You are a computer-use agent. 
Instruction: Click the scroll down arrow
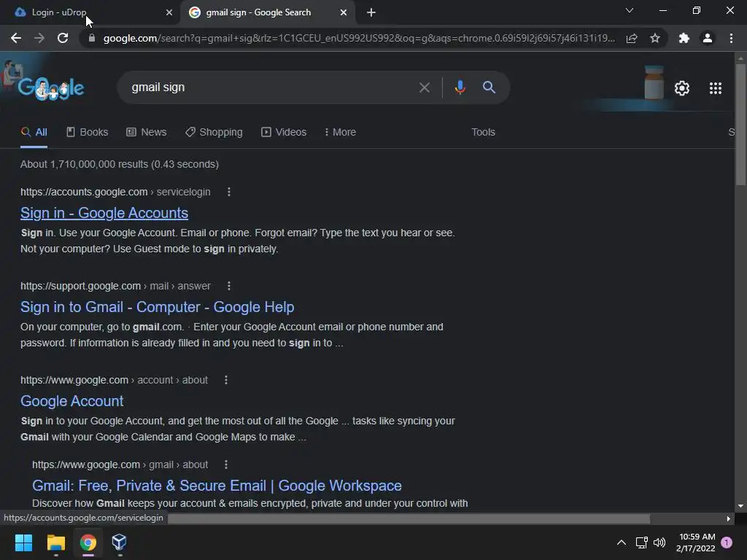click(740, 506)
